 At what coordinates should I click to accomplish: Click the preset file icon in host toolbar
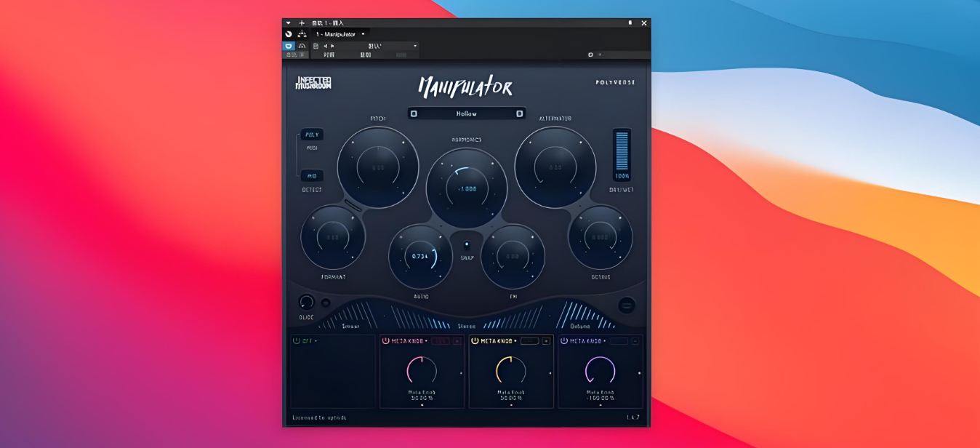tap(316, 46)
